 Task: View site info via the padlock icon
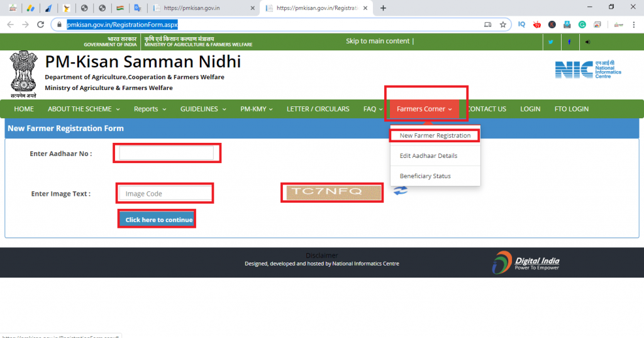pos(59,25)
